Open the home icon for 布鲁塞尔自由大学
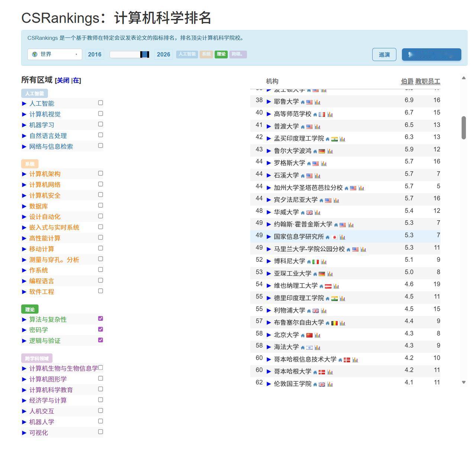Image resolution: width=476 pixels, height=451 pixels. pyautogui.click(x=328, y=323)
